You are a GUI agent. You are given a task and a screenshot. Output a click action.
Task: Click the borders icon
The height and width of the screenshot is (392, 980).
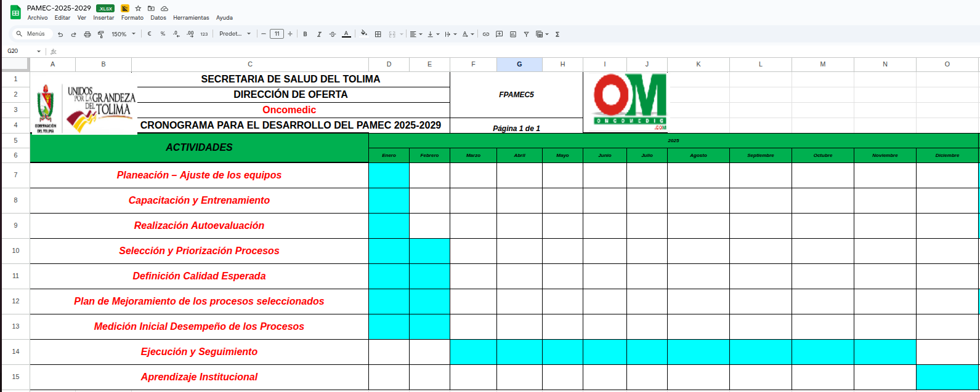pyautogui.click(x=378, y=34)
